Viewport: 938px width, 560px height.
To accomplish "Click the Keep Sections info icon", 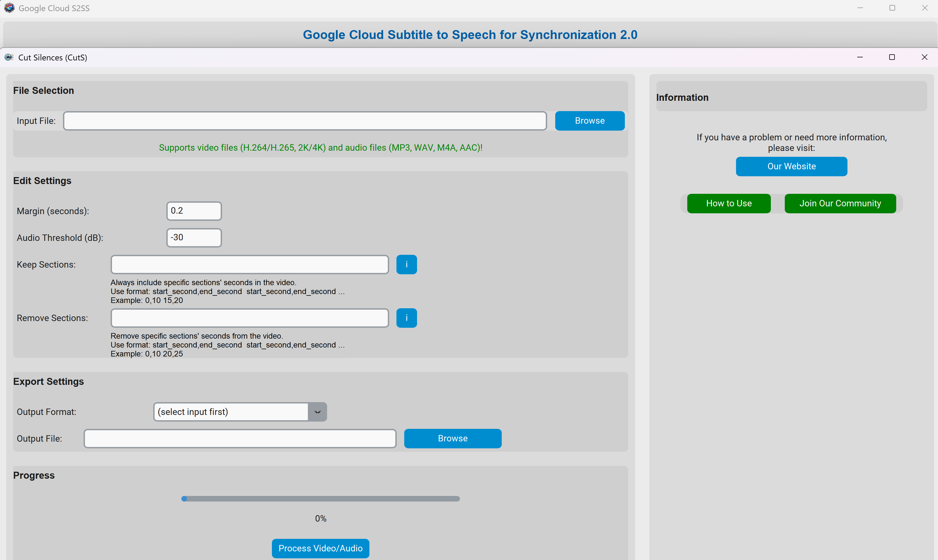I will 406,265.
